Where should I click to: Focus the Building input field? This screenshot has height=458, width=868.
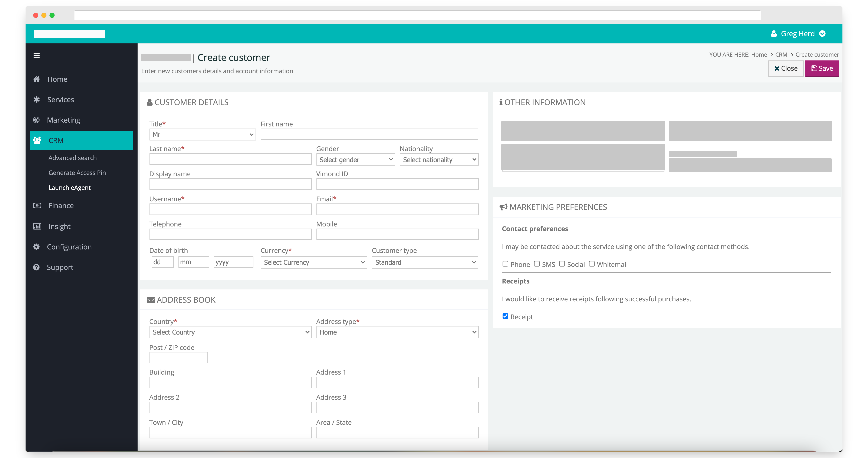(230, 383)
